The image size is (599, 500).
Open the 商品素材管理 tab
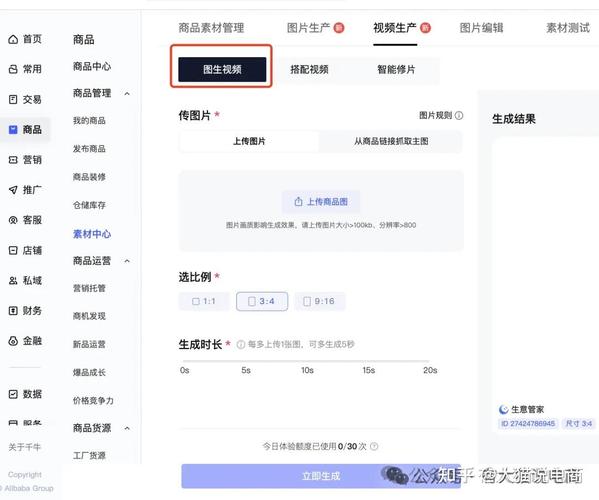click(x=211, y=28)
